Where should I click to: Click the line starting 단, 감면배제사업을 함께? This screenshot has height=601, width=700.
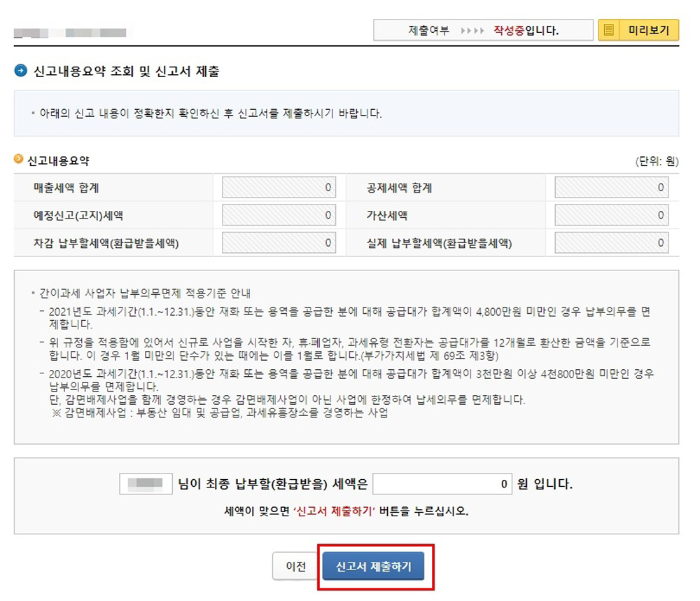click(x=287, y=399)
